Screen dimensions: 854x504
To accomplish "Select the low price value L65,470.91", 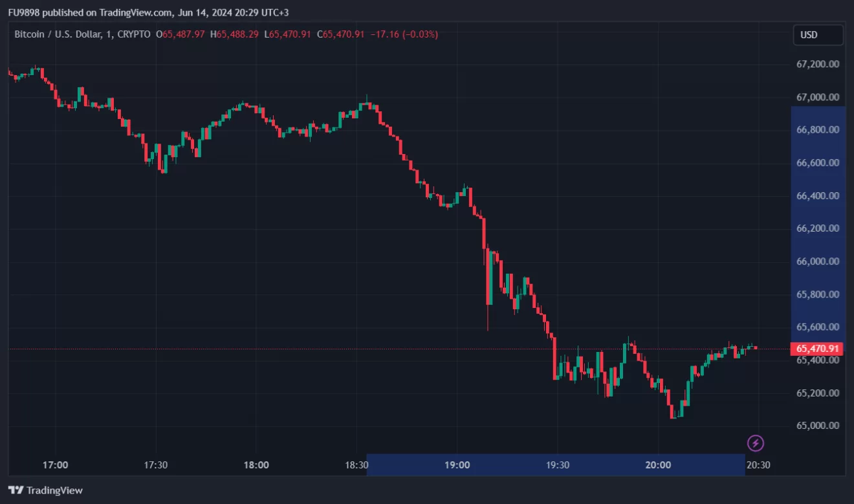I will point(288,34).
